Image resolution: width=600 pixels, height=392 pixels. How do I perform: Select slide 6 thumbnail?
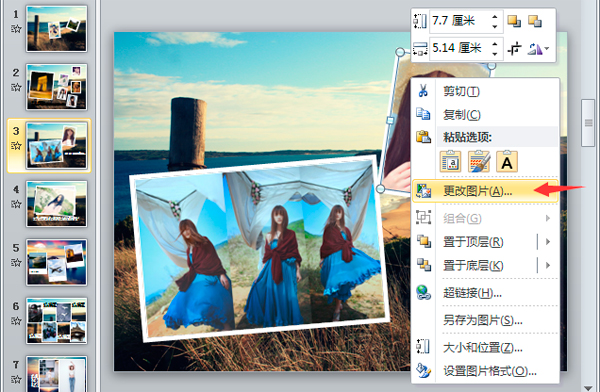[57, 321]
